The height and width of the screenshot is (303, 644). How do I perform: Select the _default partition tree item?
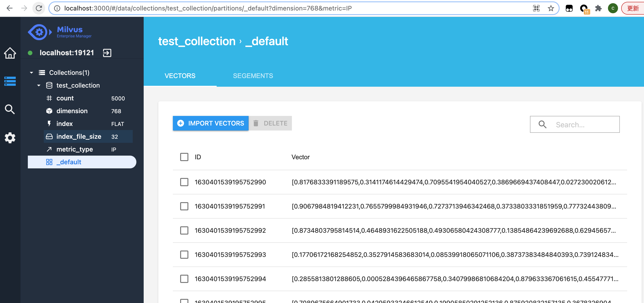[82, 162]
